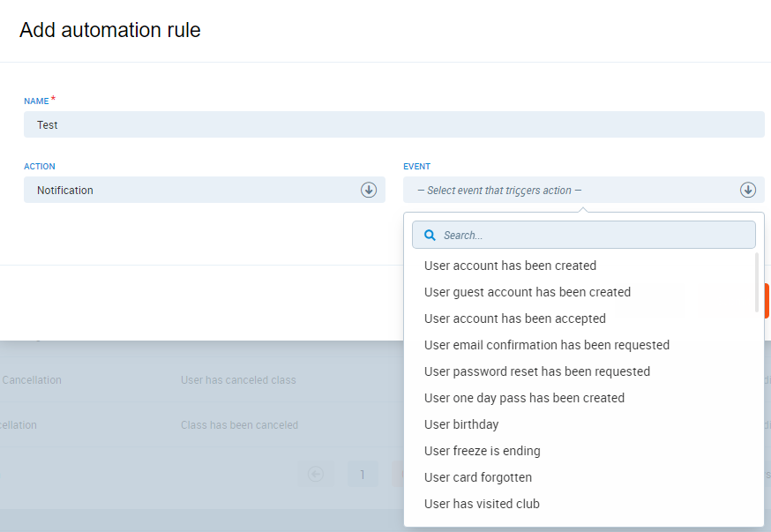The height and width of the screenshot is (532, 771).
Task: Click page 1 in the pagination
Action: coord(362,475)
